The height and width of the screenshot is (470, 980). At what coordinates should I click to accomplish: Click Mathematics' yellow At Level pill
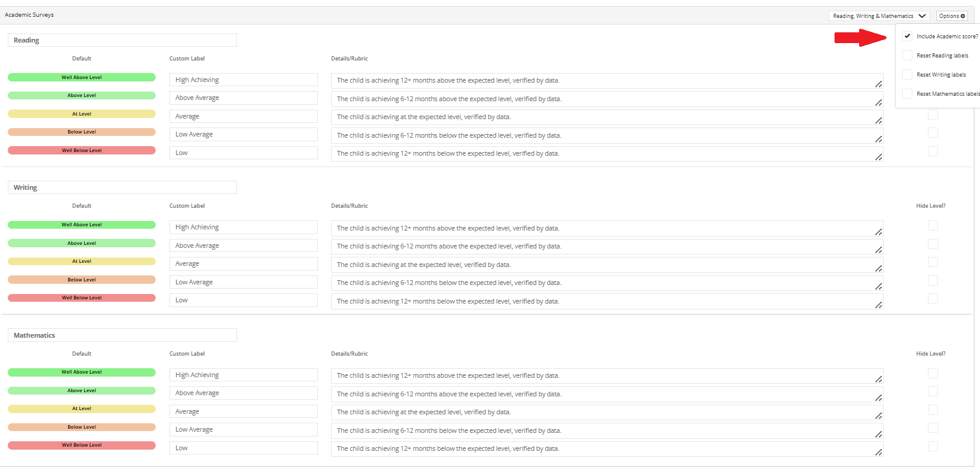(x=81, y=409)
